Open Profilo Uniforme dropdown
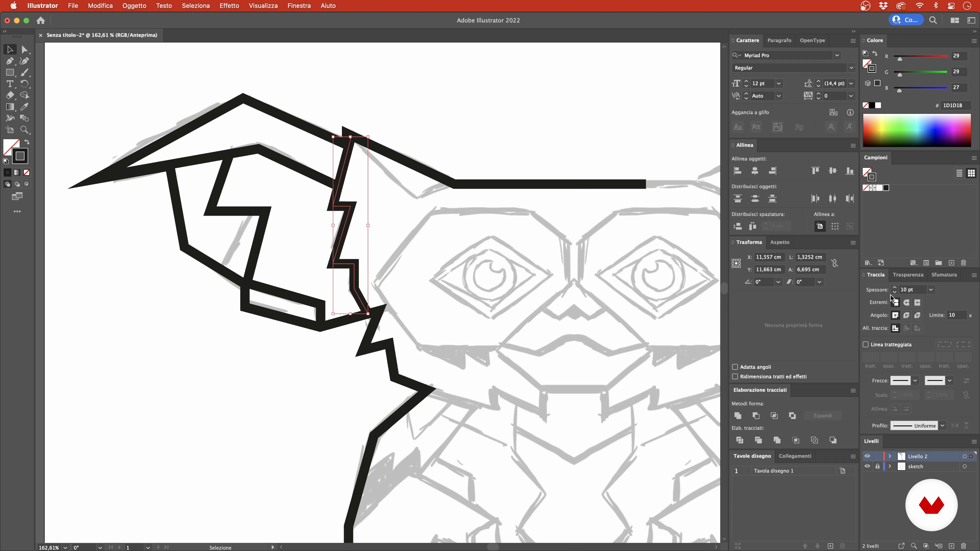This screenshot has height=551, width=980. pos(942,425)
